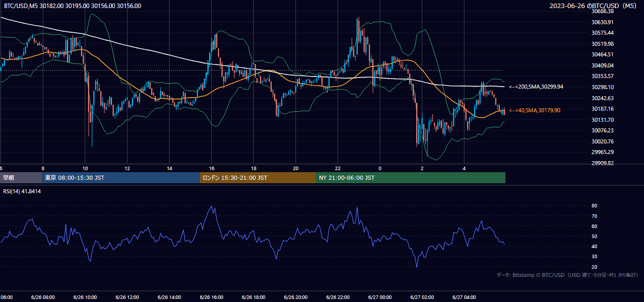
Task: Click bottom date label 6/26 08:00
Action: 43,297
